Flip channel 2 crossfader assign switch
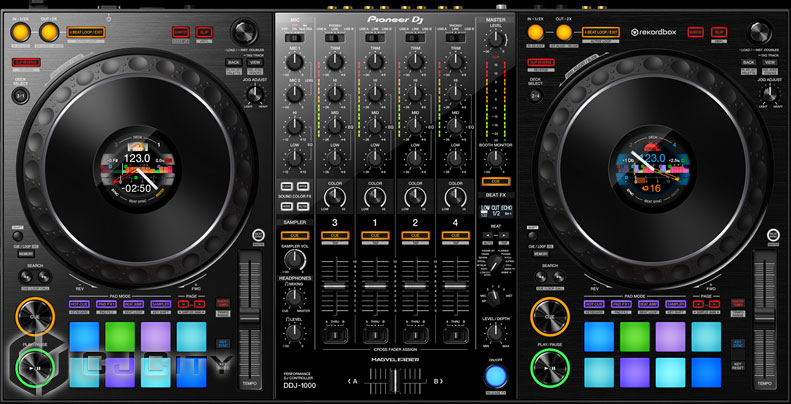Image resolution: width=791 pixels, height=404 pixels. coord(415,335)
